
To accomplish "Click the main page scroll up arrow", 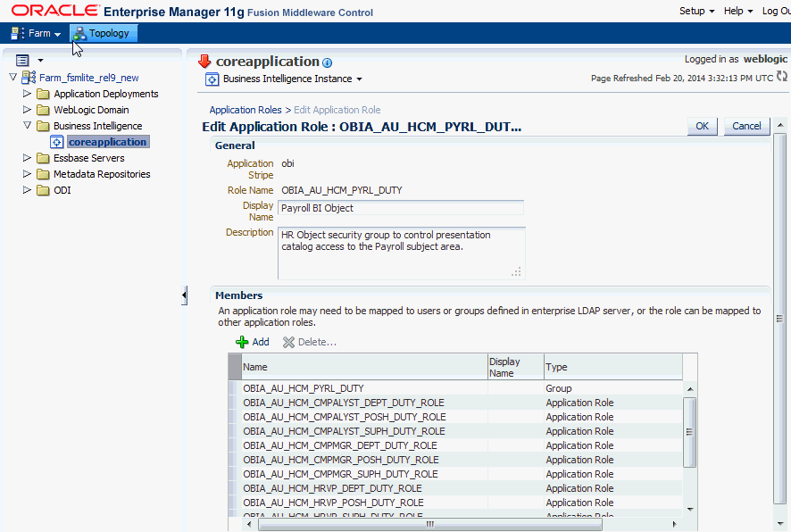I will pyautogui.click(x=780, y=125).
